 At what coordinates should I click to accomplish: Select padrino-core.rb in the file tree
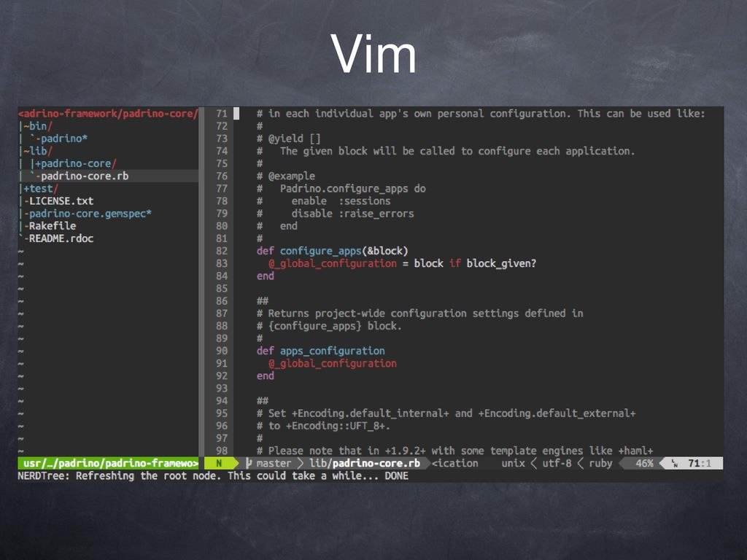point(85,176)
